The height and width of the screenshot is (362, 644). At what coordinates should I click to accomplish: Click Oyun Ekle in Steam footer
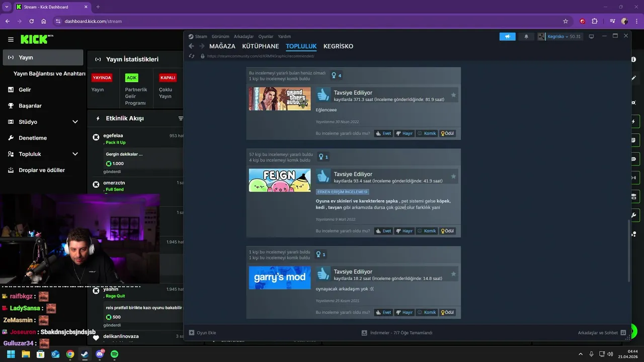tap(202, 333)
